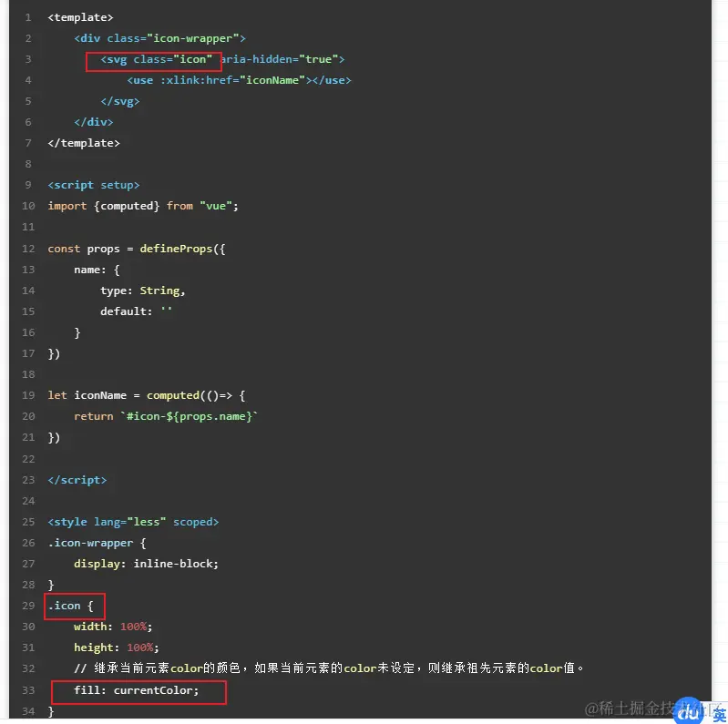
Task: Click the const props = defineProps({ line
Action: pyautogui.click(x=137, y=249)
